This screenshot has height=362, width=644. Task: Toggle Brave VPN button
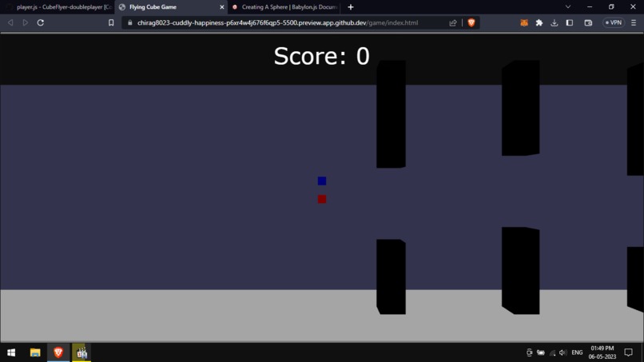tap(614, 22)
